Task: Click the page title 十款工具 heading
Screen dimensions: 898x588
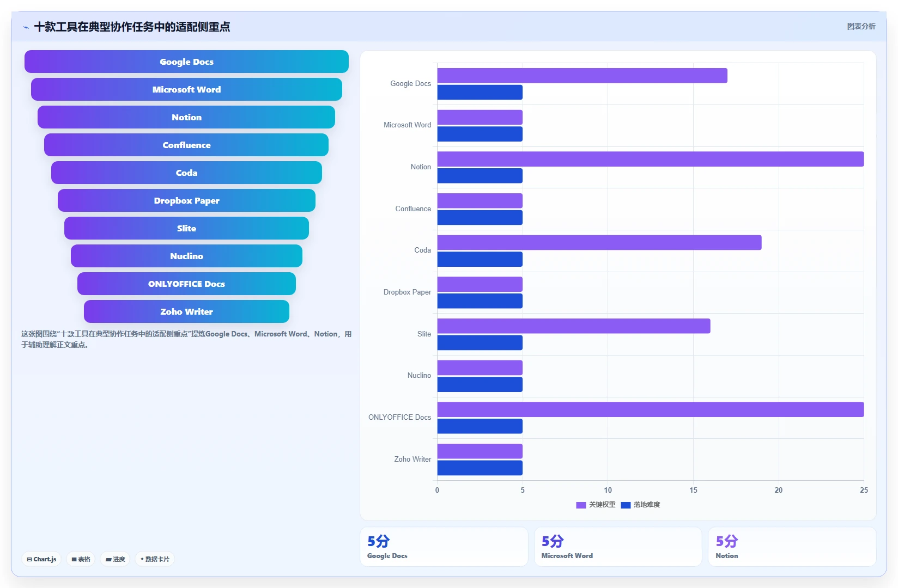Action: (x=132, y=27)
